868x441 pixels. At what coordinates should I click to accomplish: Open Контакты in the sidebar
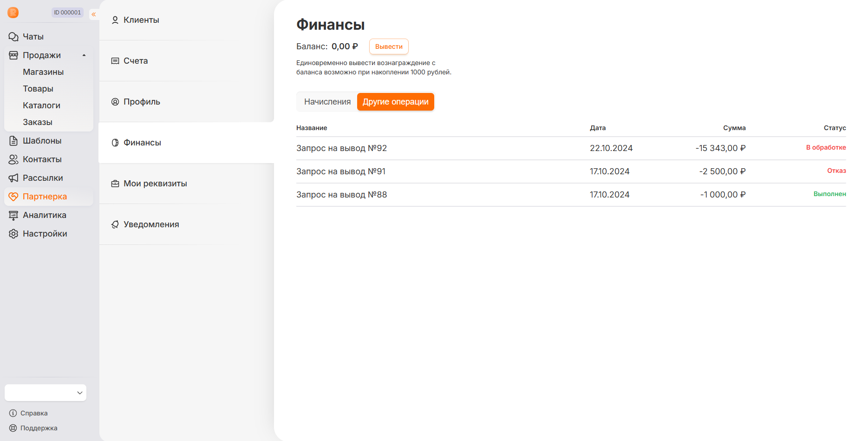(x=42, y=159)
